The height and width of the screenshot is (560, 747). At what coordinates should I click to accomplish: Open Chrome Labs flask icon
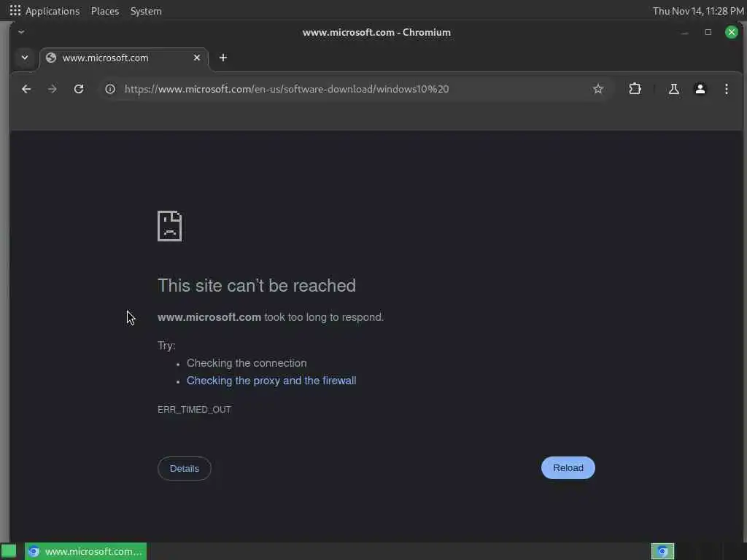coord(673,89)
